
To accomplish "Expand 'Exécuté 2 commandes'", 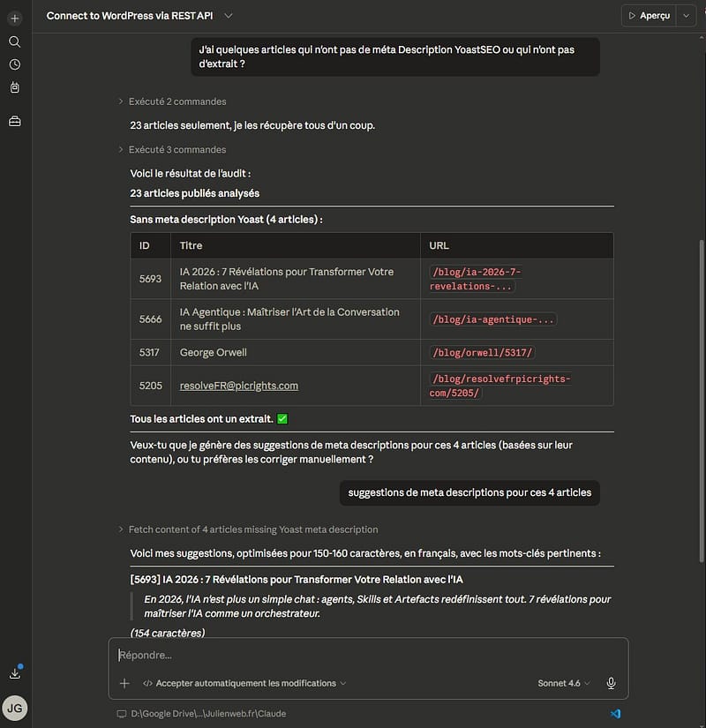I will [176, 101].
